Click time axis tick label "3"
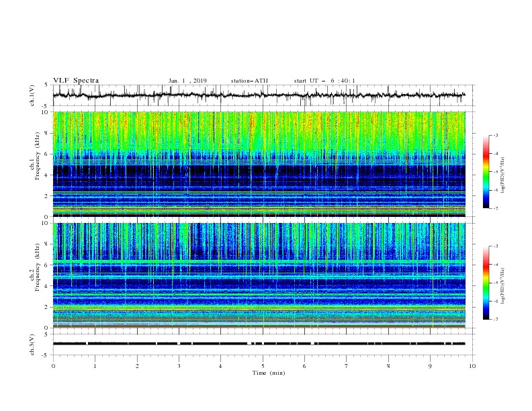This screenshot has width=532, height=411. tap(179, 366)
